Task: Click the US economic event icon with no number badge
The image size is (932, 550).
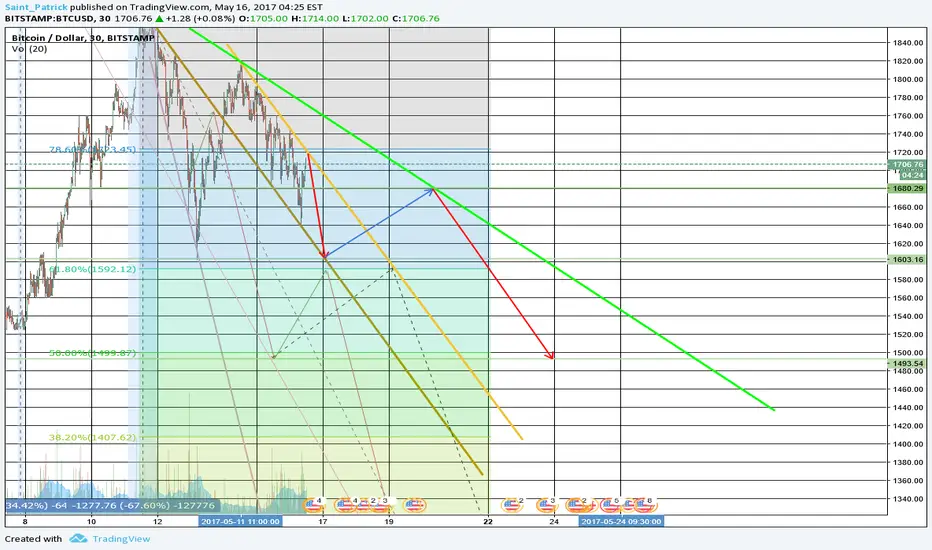Action: click(x=414, y=505)
